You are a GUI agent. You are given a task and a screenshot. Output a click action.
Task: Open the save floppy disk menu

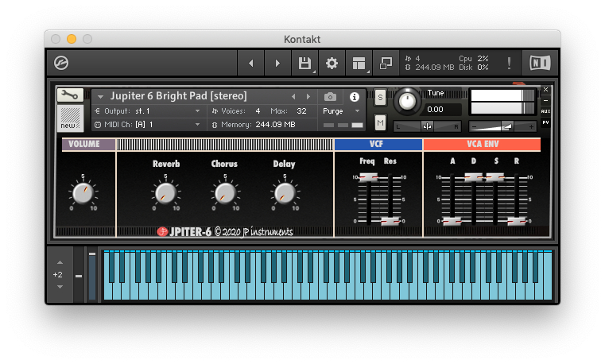coord(304,63)
